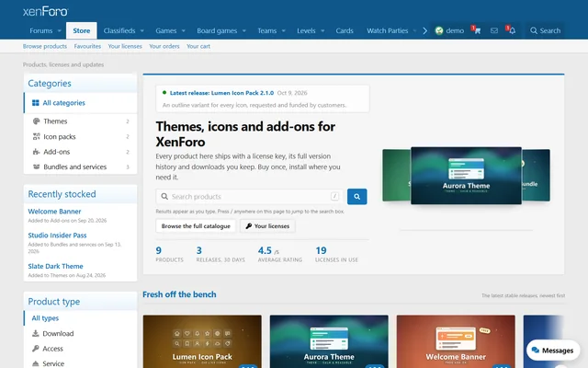Click the Icon packs category icon
Image resolution: width=588 pixels, height=368 pixels.
(x=37, y=136)
